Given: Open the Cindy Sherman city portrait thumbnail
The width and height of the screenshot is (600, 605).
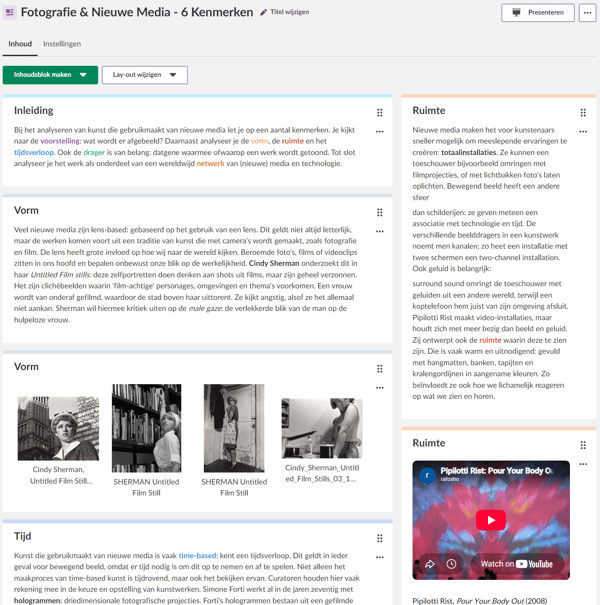Looking at the screenshot, I should pos(58,428).
